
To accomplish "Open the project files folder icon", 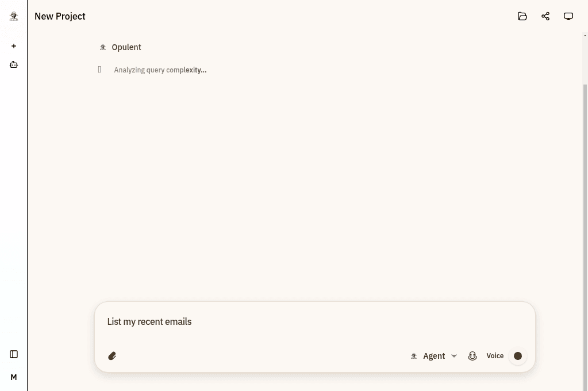I will (522, 16).
